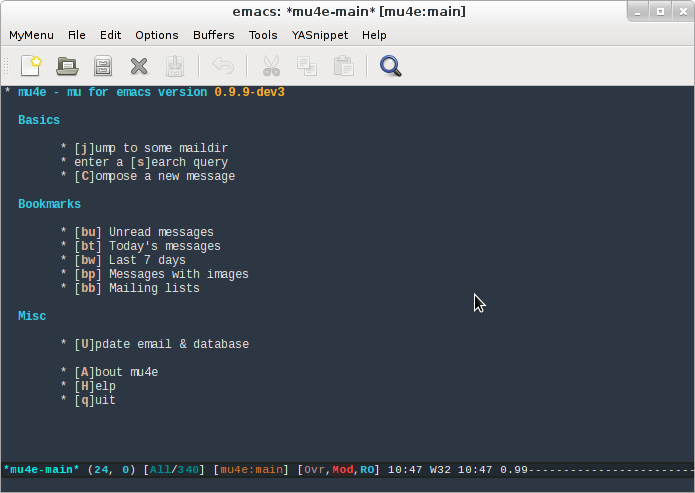Click the Save buffer toolbar icon
Viewport: 695px width, 493px height.
pos(175,67)
